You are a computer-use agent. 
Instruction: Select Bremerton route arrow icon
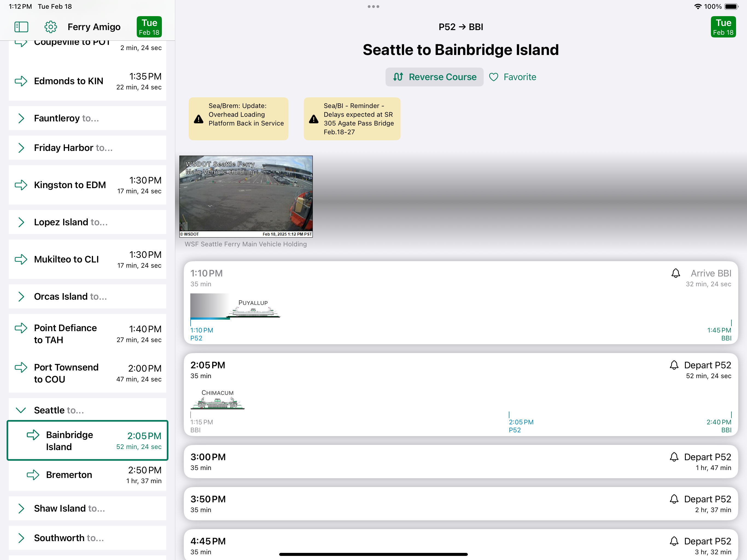point(33,475)
